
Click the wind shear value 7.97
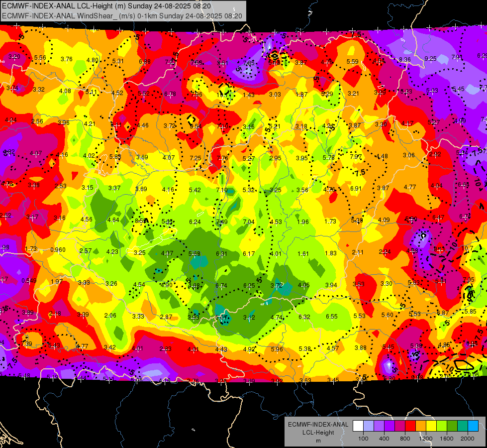click(x=356, y=156)
